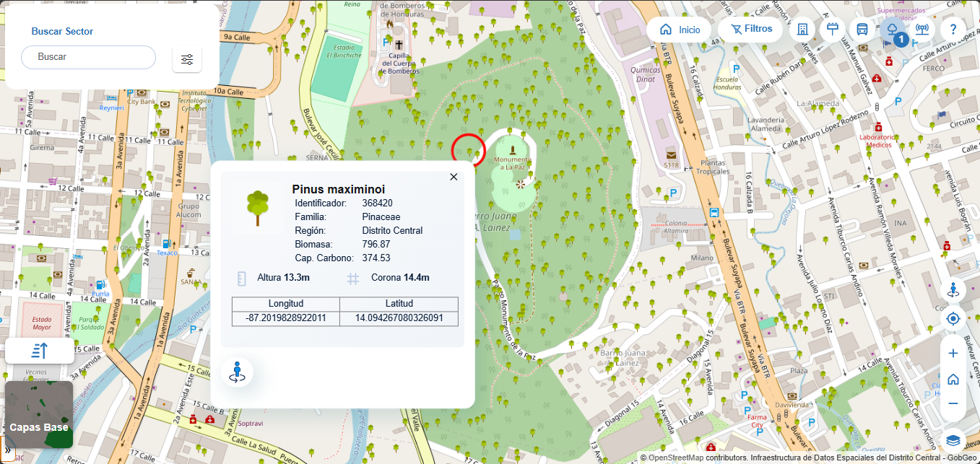Type in the Buscar sector field
Viewport: 980px width, 464px height.
(88, 57)
